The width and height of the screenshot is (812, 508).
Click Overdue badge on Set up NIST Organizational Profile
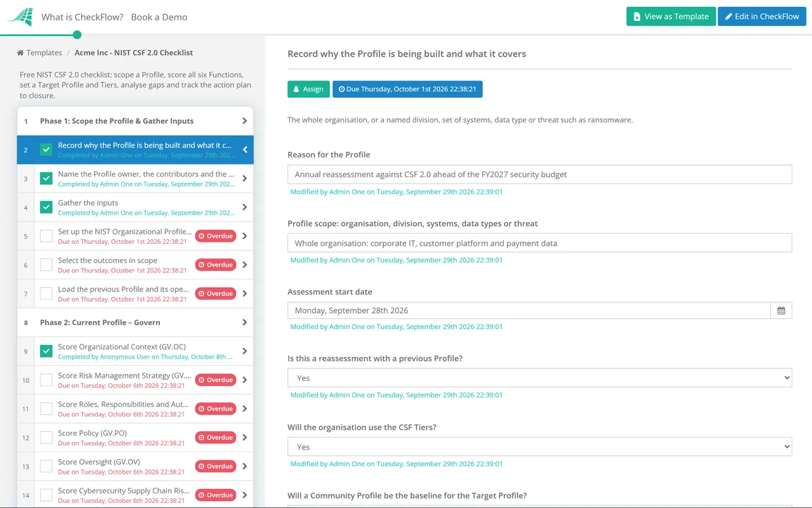pos(216,236)
